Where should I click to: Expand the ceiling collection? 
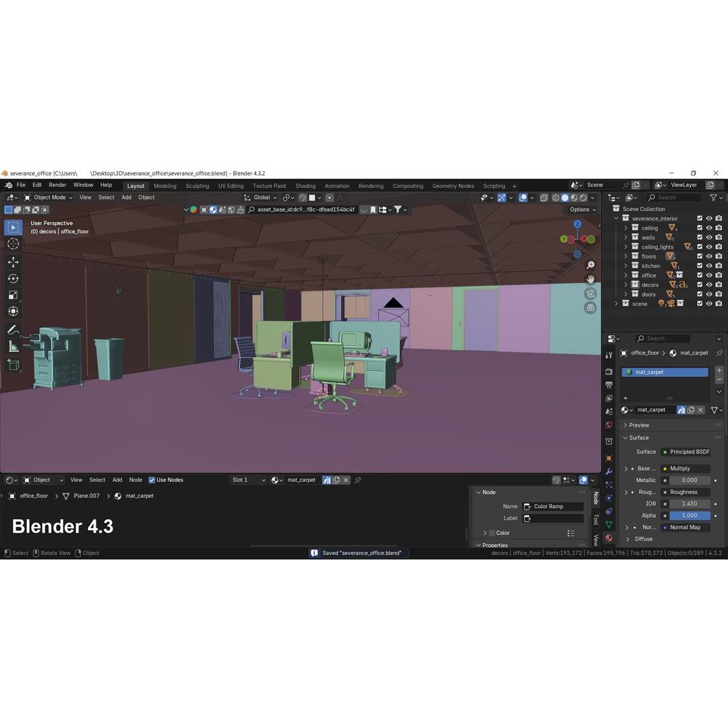(x=626, y=228)
